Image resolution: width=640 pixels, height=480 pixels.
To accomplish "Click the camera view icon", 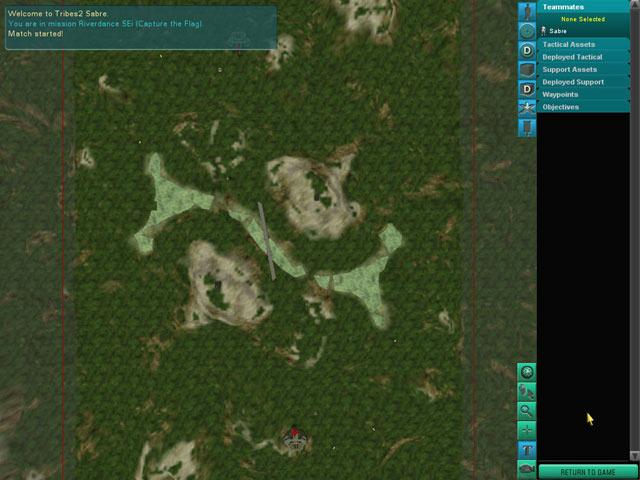I will [x=527, y=469].
